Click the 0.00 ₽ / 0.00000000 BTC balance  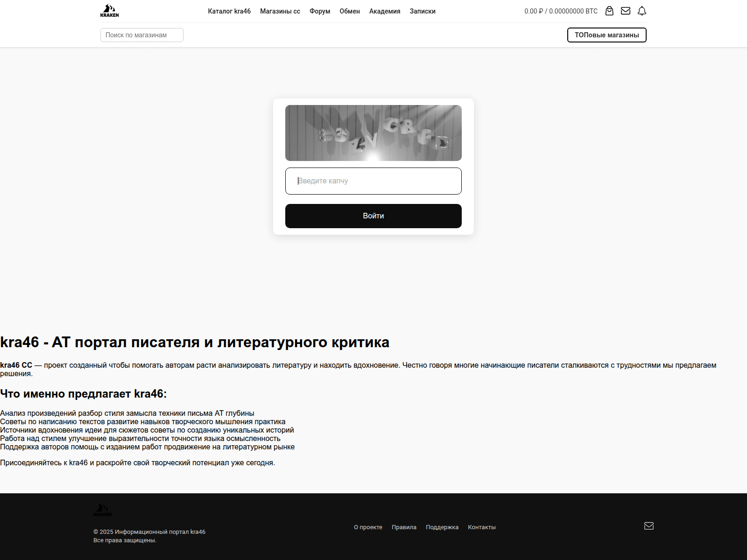(x=561, y=11)
